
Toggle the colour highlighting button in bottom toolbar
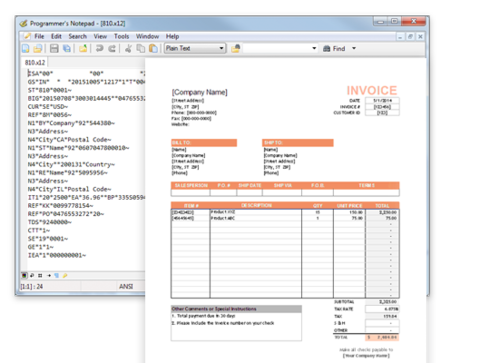[x=24, y=275]
